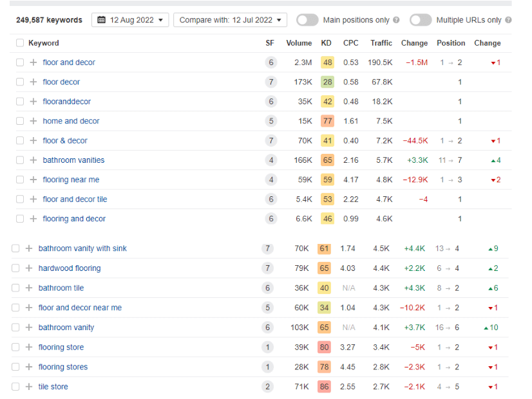Click SF badge 4 for bathroom vanities
Viewport: 532px width, 399px height.
(271, 160)
